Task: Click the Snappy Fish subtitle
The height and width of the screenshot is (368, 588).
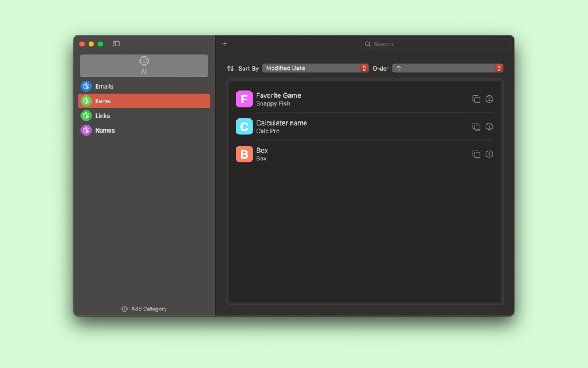Action: (273, 103)
